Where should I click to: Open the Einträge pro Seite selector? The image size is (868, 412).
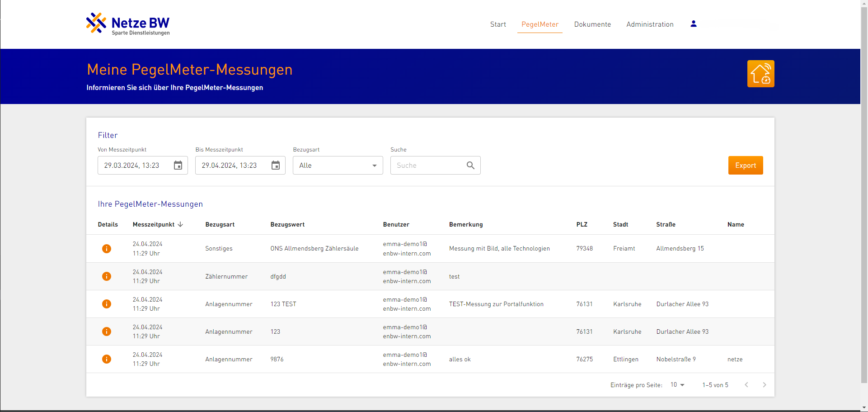pyautogui.click(x=677, y=385)
